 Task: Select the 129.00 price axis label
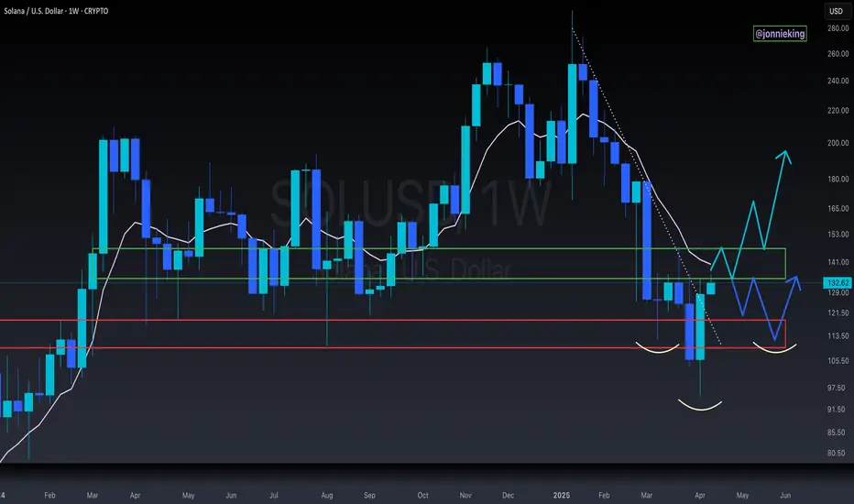click(838, 292)
